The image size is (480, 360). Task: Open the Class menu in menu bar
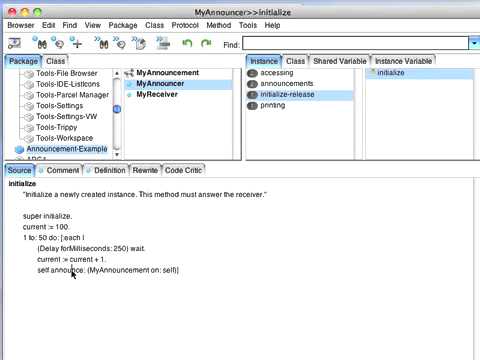[x=154, y=25]
